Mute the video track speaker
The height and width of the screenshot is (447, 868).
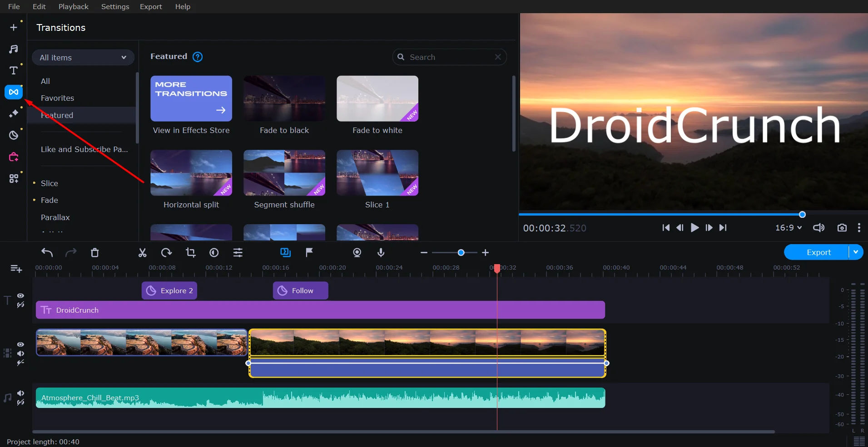pos(20,354)
